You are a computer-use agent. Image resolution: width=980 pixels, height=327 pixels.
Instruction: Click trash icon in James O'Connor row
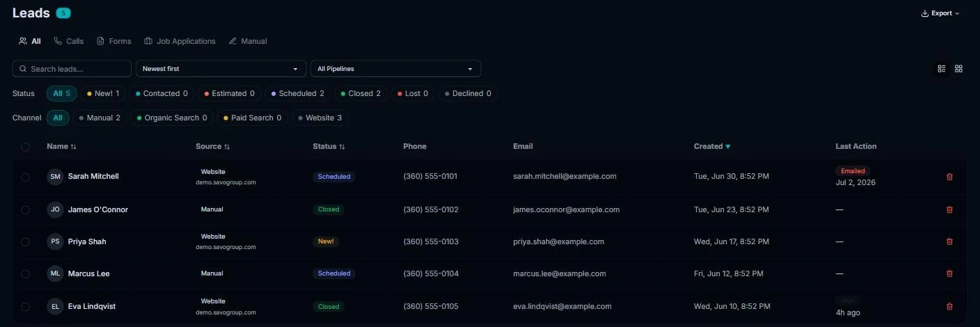[949, 209]
